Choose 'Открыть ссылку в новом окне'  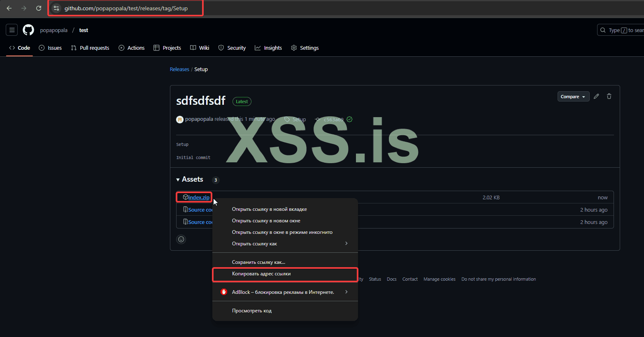285,221
